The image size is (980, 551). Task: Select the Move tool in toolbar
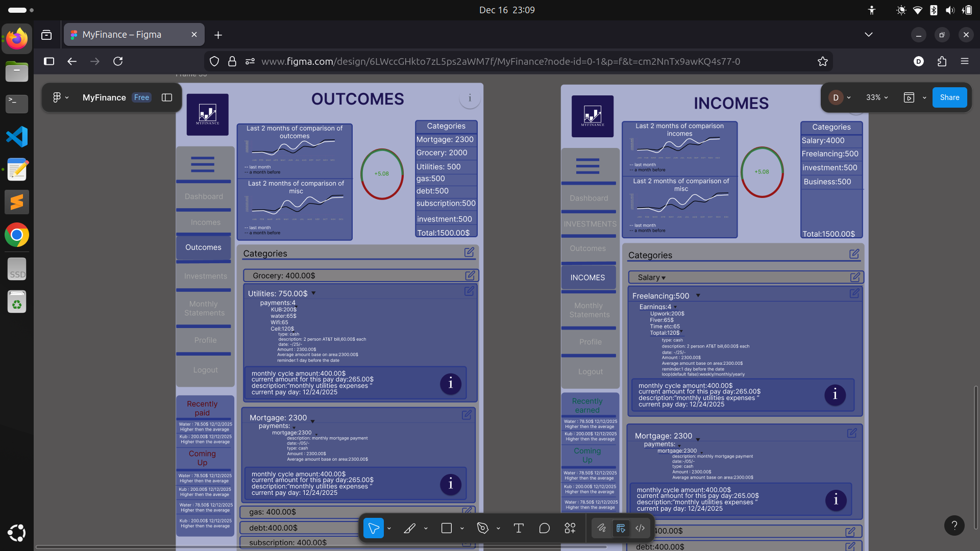pos(373,529)
